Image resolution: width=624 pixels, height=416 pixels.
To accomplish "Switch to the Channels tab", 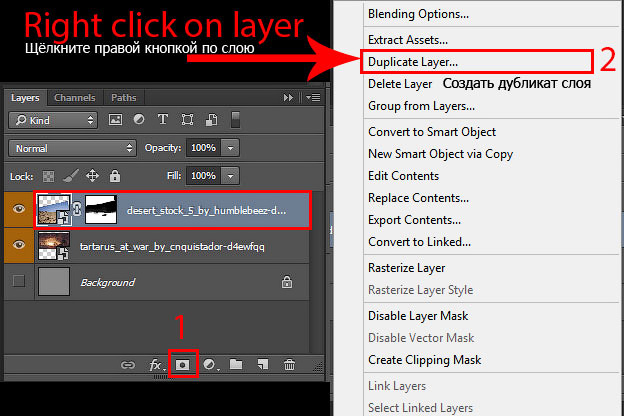I will (75, 98).
